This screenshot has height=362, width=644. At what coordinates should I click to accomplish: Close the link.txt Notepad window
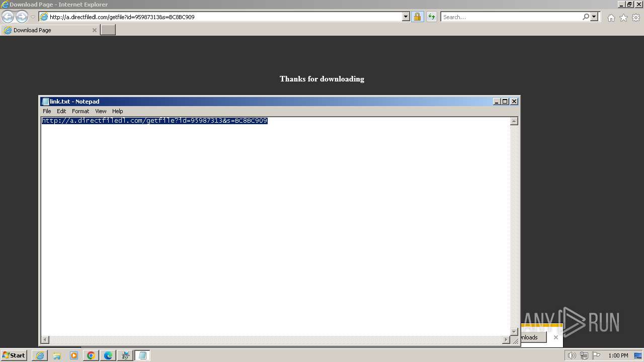point(514,102)
